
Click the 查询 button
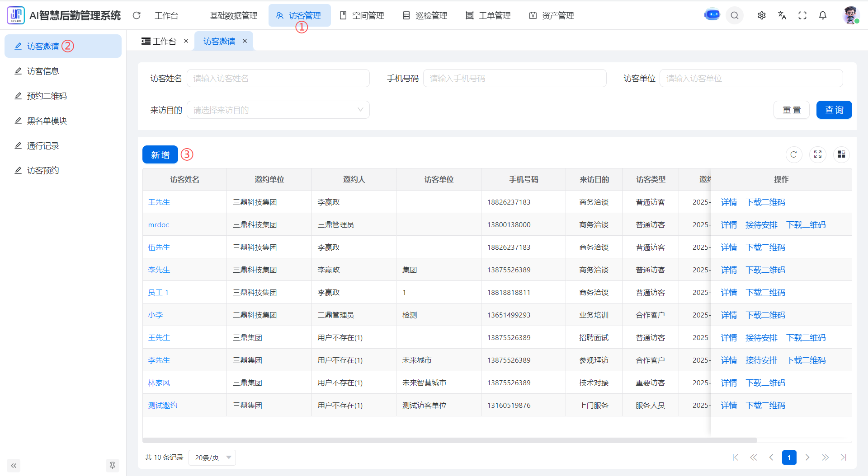(834, 110)
